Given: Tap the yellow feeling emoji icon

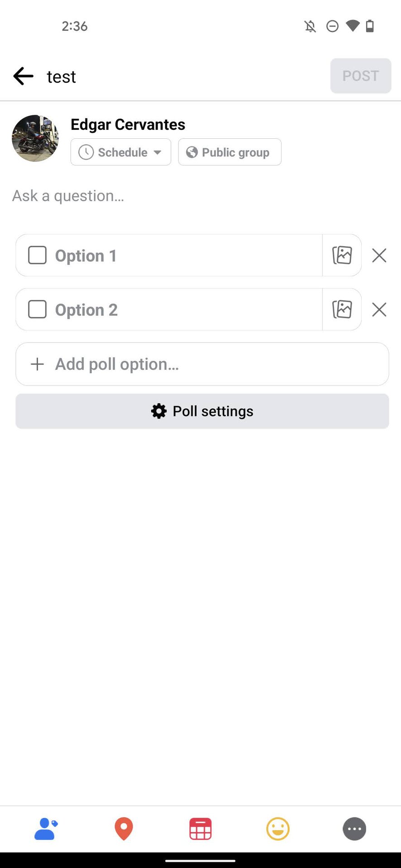Looking at the screenshot, I should coord(277,829).
